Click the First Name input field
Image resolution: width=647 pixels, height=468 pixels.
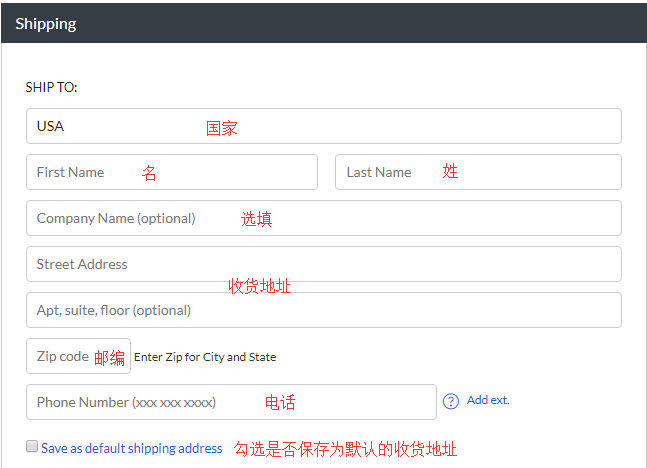coord(171,172)
